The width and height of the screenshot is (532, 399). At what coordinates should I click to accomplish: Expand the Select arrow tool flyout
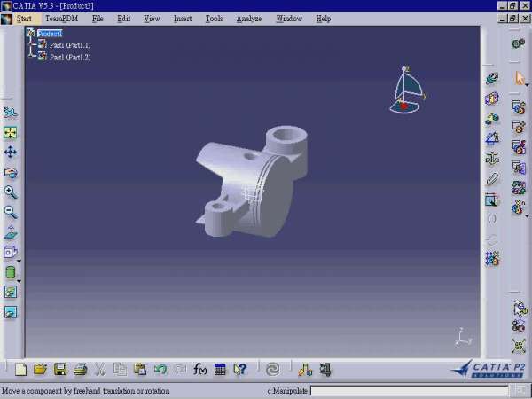click(x=527, y=85)
